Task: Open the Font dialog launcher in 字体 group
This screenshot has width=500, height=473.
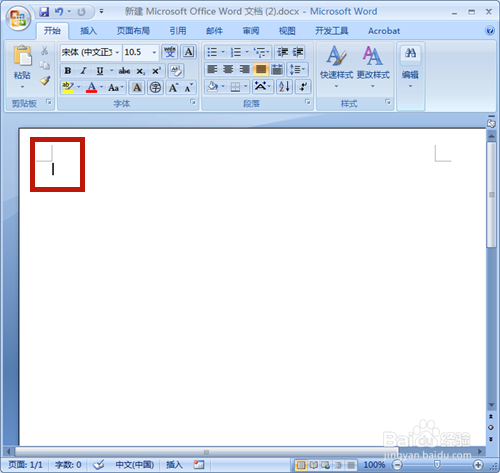Action: 193,102
